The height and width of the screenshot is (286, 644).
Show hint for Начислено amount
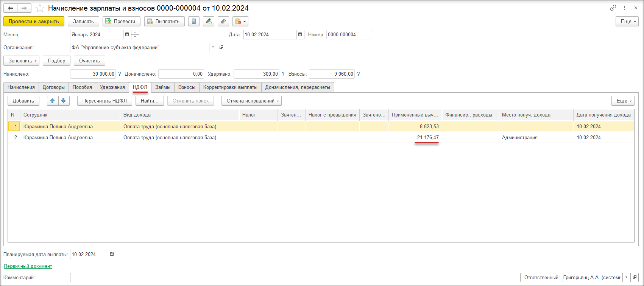coord(120,74)
